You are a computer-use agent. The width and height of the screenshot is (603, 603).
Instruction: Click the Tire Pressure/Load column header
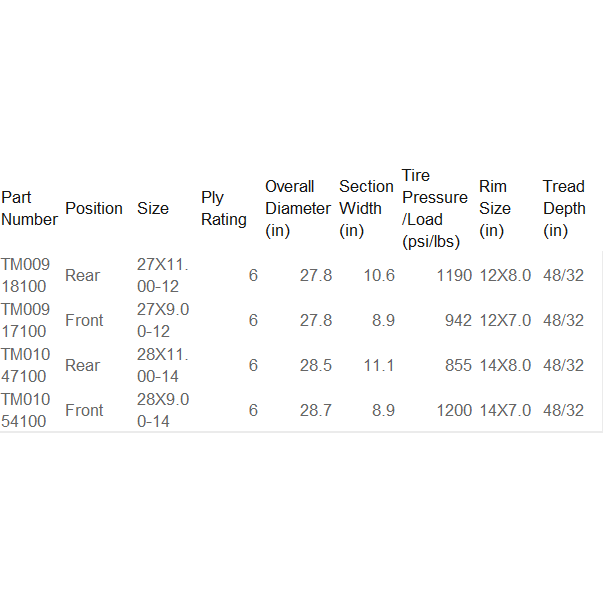tap(434, 208)
